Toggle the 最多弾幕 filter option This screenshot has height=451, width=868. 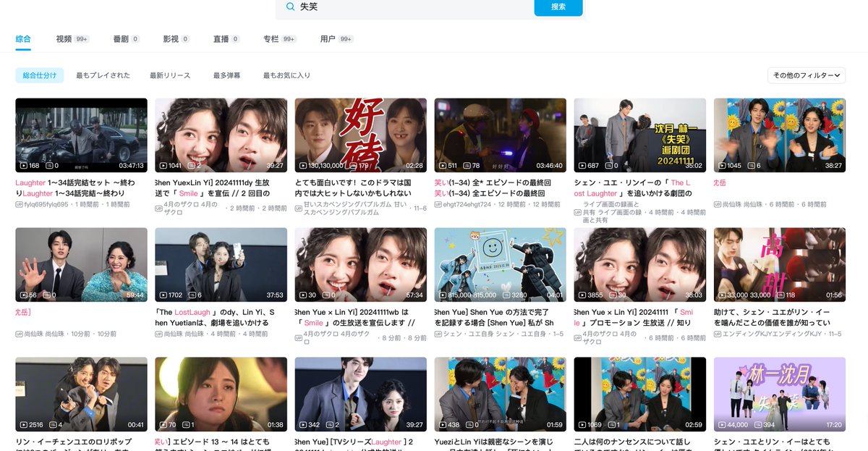point(227,74)
